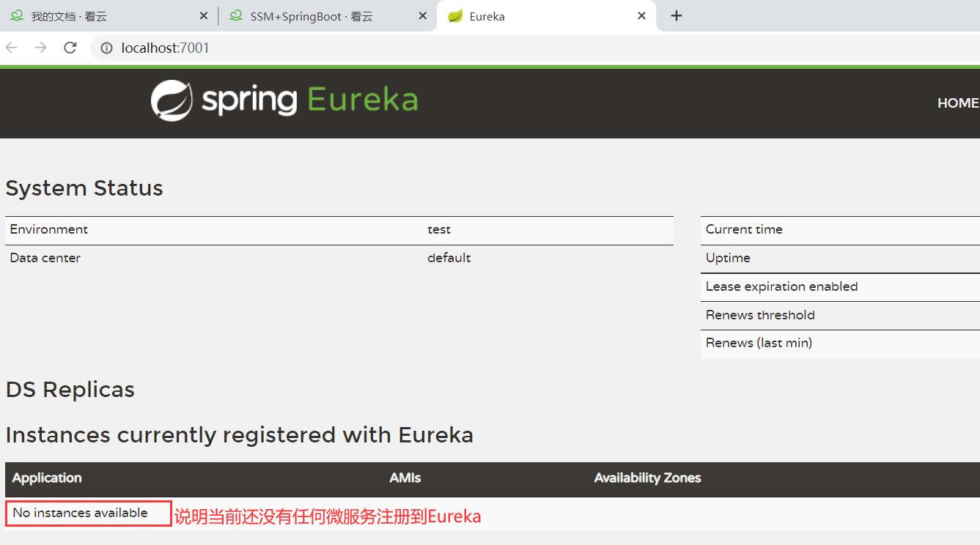This screenshot has width=980, height=545.
Task: Click the Spring leaf logo
Action: click(x=172, y=100)
